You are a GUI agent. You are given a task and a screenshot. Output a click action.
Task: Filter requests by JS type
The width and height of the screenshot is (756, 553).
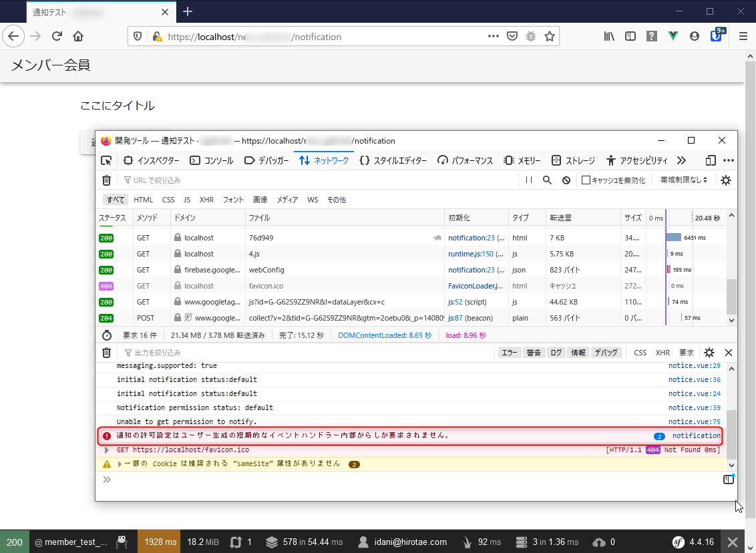tap(187, 200)
